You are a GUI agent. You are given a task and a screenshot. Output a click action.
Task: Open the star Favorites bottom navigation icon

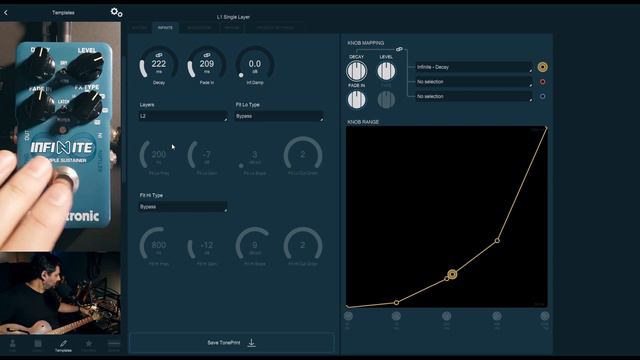pyautogui.click(x=89, y=346)
